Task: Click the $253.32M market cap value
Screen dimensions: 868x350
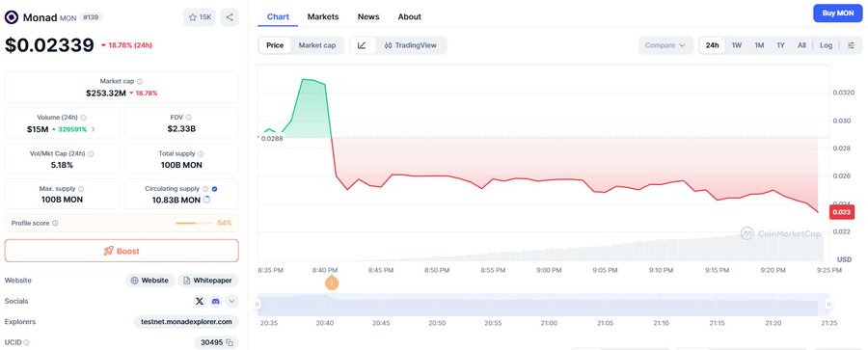Action: click(x=106, y=93)
